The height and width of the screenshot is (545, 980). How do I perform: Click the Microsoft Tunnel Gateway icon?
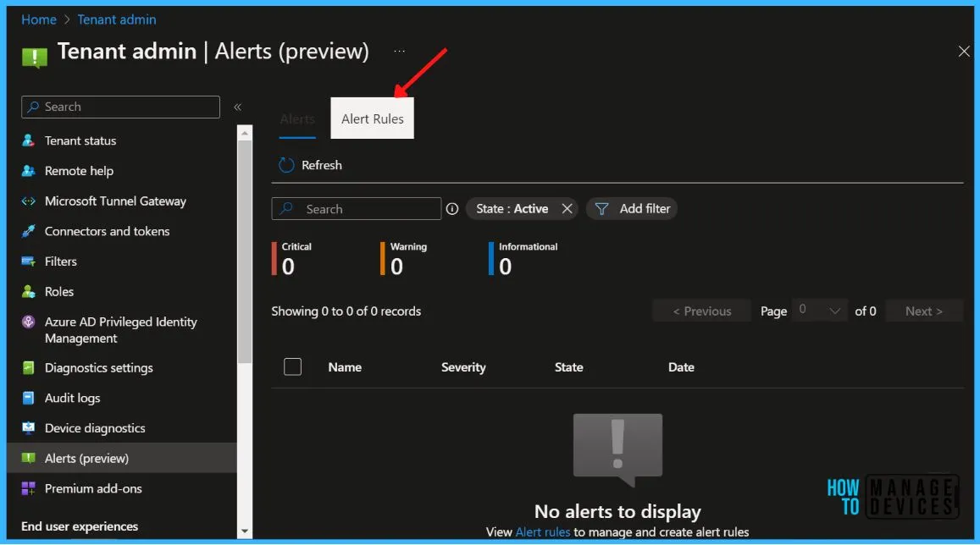[x=28, y=201]
